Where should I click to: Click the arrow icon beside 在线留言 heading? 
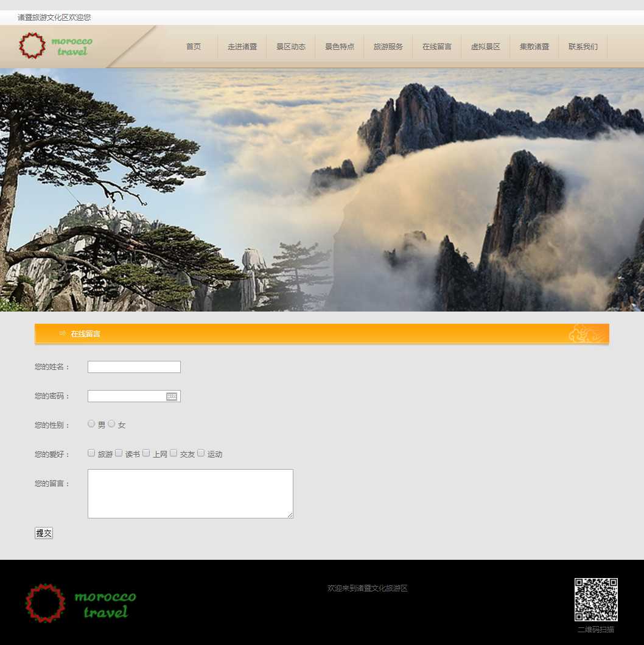(x=62, y=333)
